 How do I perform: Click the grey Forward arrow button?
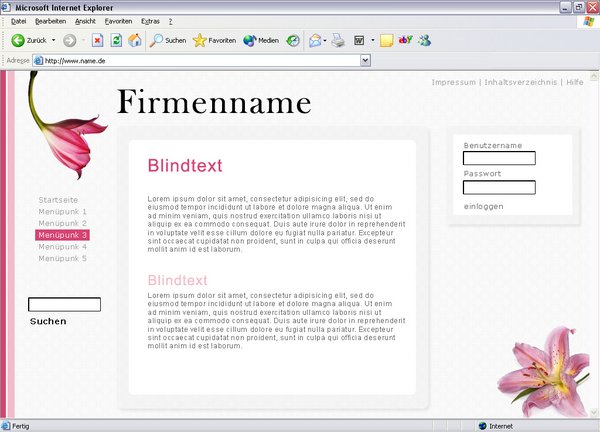(x=70, y=41)
